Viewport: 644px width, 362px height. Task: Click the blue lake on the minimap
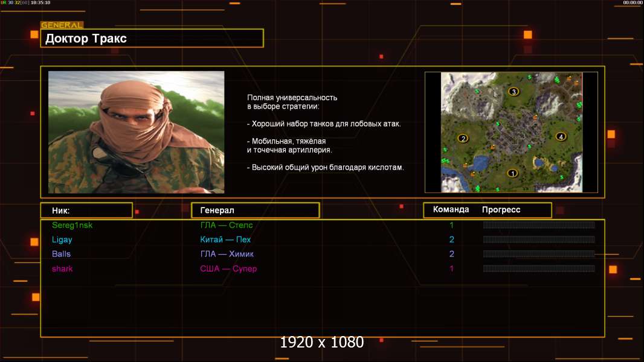[x=479, y=163]
